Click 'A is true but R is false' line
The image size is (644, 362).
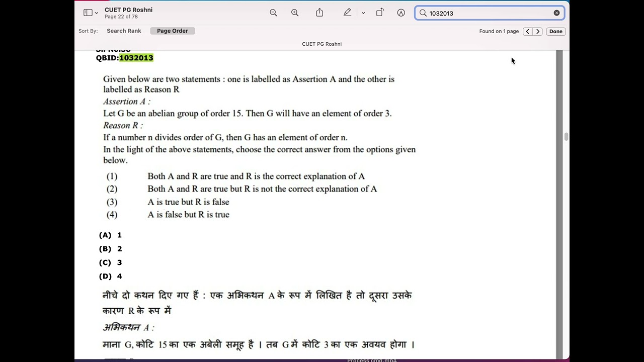pyautogui.click(x=188, y=202)
